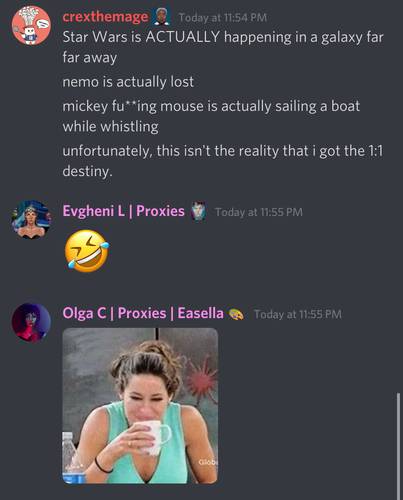403x500 pixels.
Task: Click the water bottle in the GIF
Action: point(72,457)
